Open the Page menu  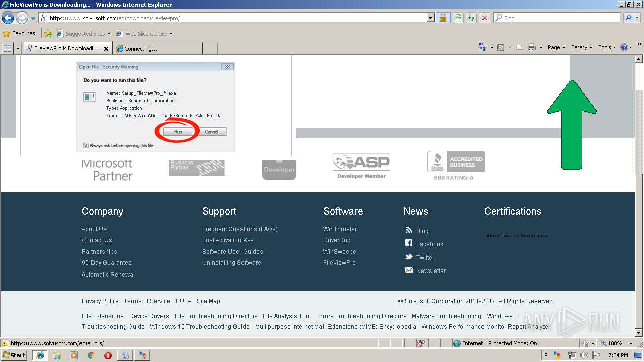click(556, 47)
